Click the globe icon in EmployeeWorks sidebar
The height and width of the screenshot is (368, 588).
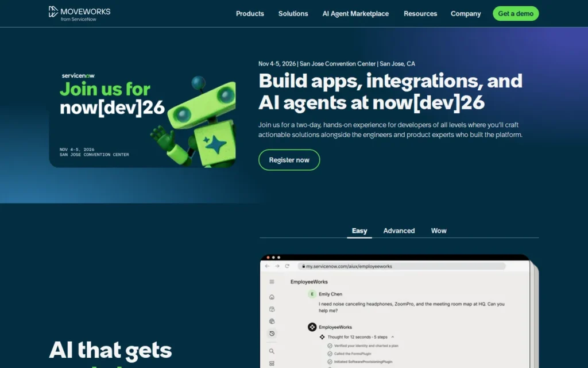pyautogui.click(x=272, y=321)
